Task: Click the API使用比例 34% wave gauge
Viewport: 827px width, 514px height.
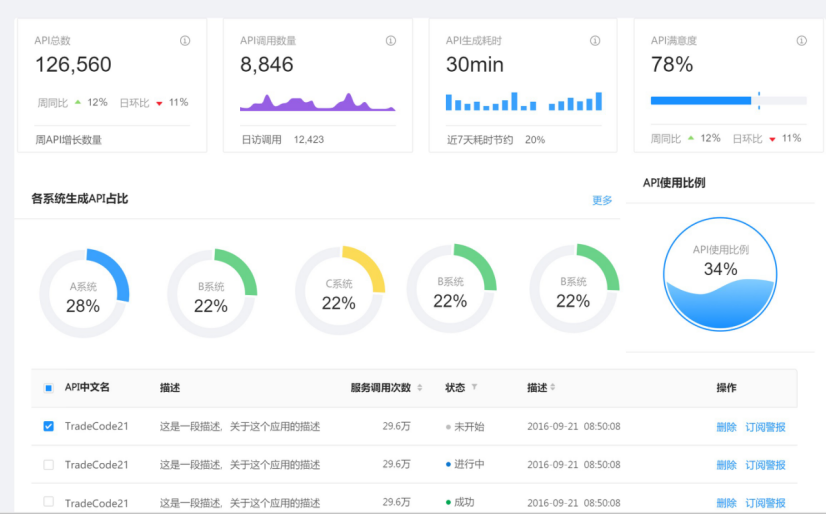Action: point(720,274)
